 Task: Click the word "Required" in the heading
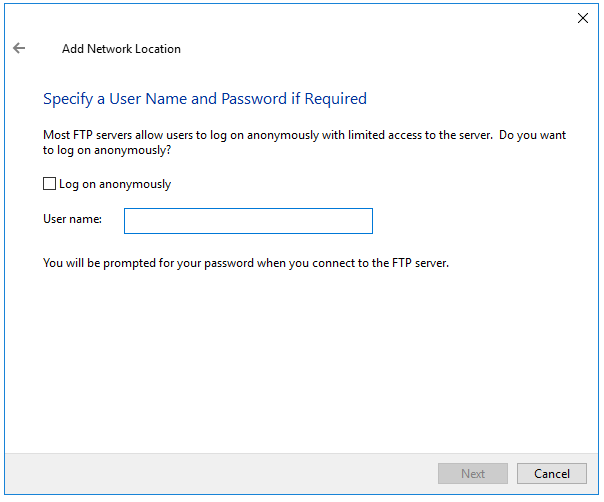(338, 99)
